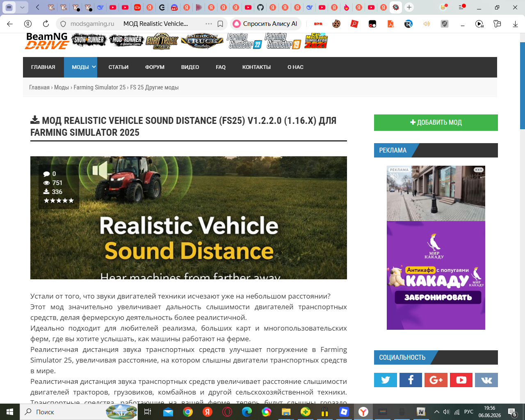Open MudRunner game logo
Viewport: 525px width, 420px height.
click(126, 40)
